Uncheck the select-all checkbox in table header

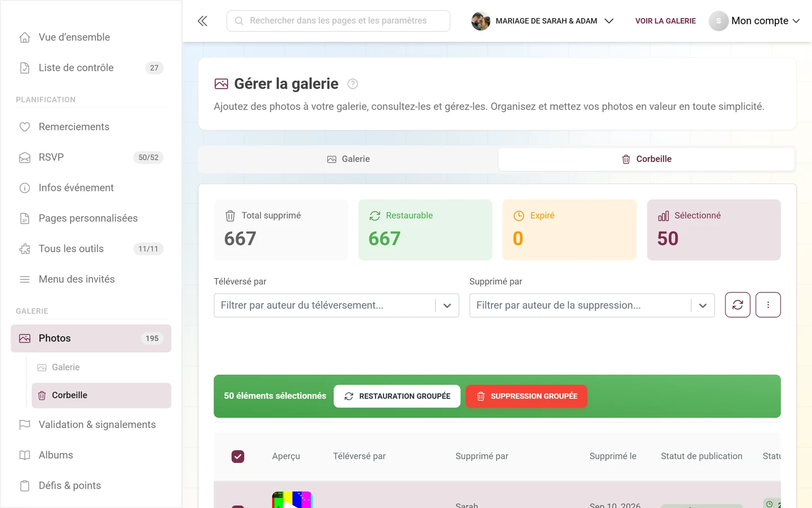(238, 456)
